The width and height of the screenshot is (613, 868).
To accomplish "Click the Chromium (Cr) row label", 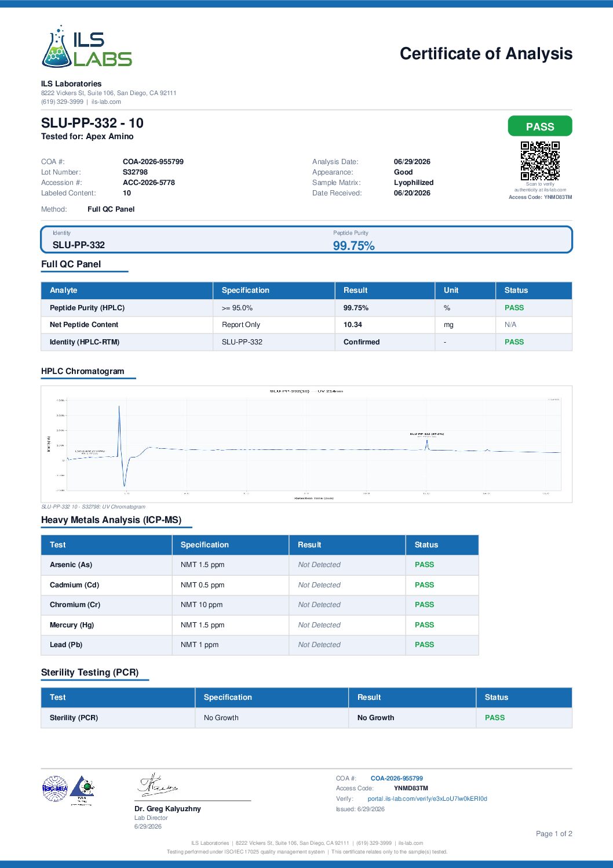I will [75, 605].
